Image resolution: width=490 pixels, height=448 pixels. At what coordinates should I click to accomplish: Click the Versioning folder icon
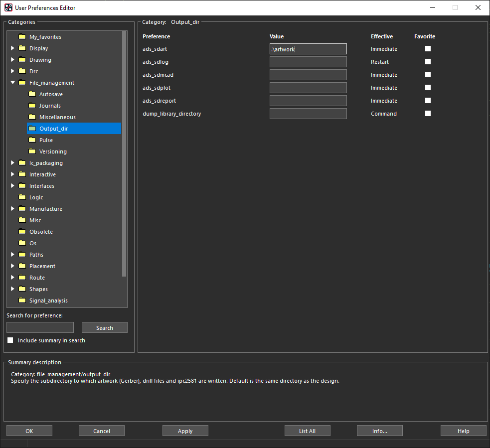click(x=32, y=151)
